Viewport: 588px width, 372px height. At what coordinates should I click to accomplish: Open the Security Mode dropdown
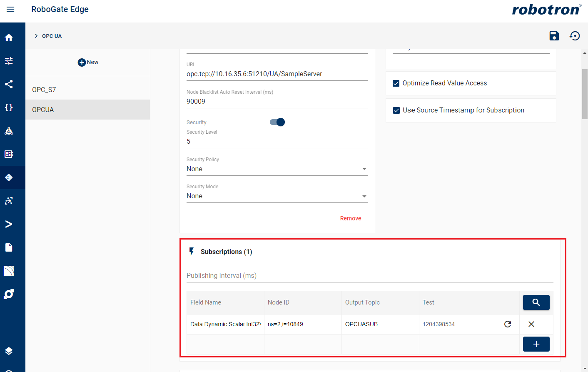[x=277, y=196]
